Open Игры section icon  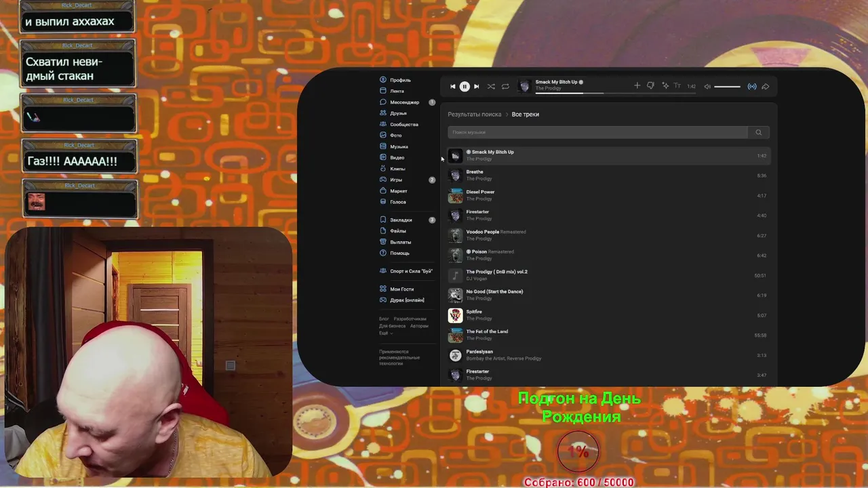point(383,180)
